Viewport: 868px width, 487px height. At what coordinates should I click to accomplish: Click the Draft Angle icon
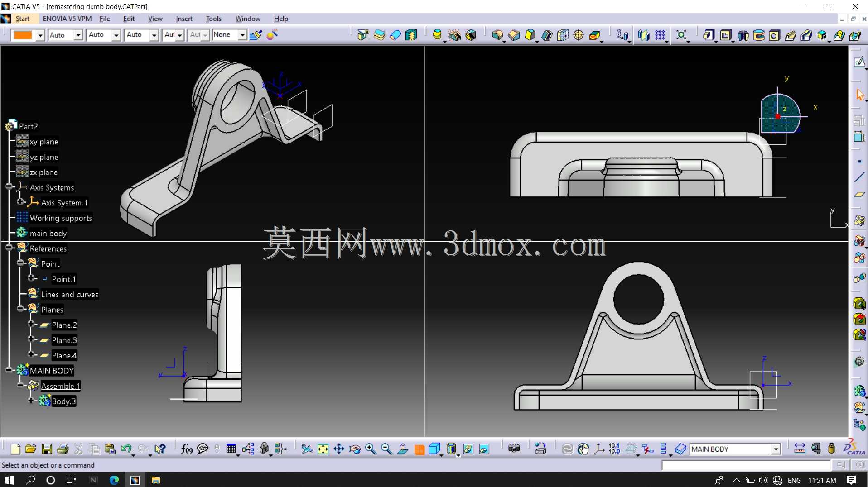530,35
